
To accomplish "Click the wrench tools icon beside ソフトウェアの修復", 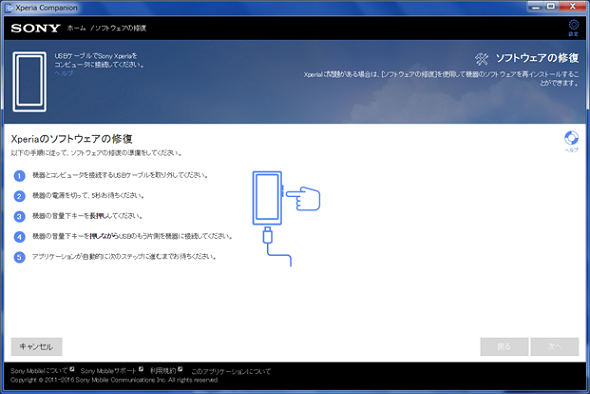I will 481,59.
